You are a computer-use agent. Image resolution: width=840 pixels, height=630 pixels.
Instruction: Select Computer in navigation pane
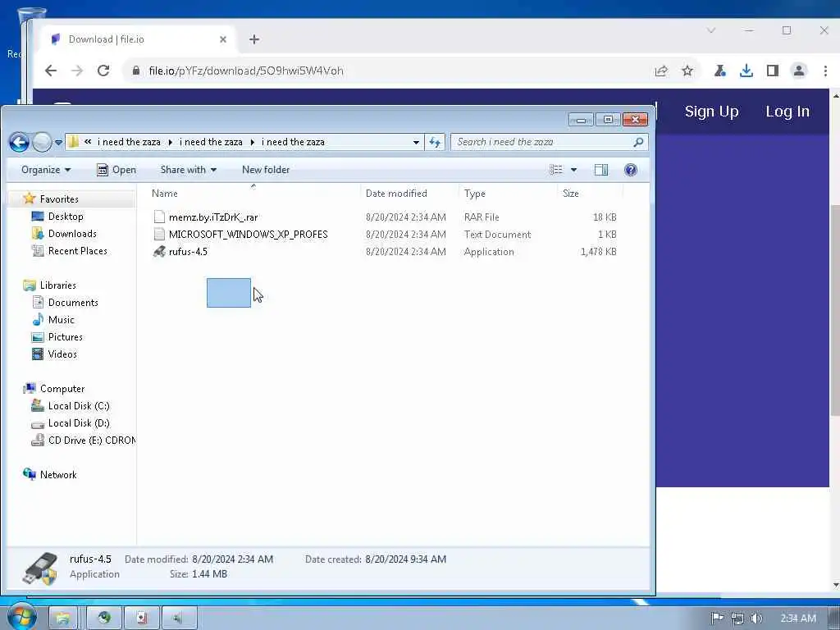62,388
